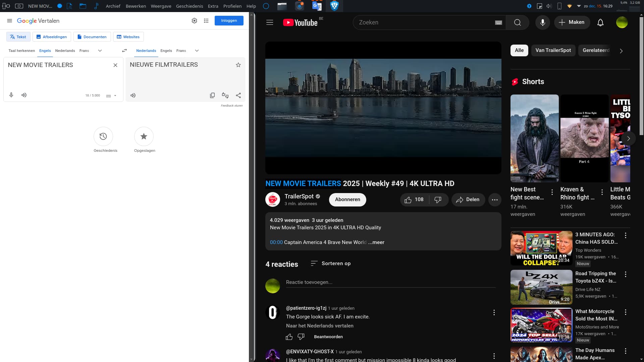
Task: Dislike the TrailerSpot video
Action: coord(438,200)
